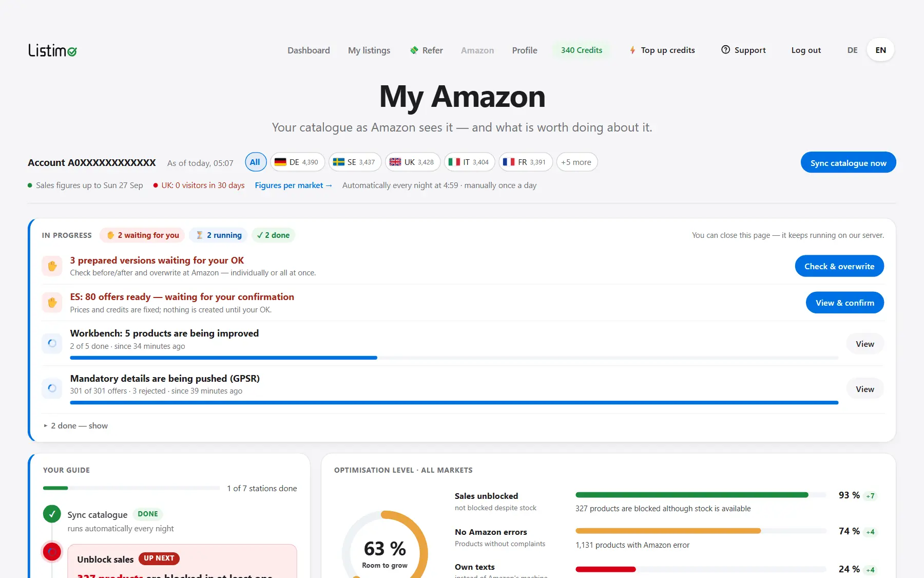View the Mandatory details GPSR job
Screen dimensions: 924x578
point(864,389)
